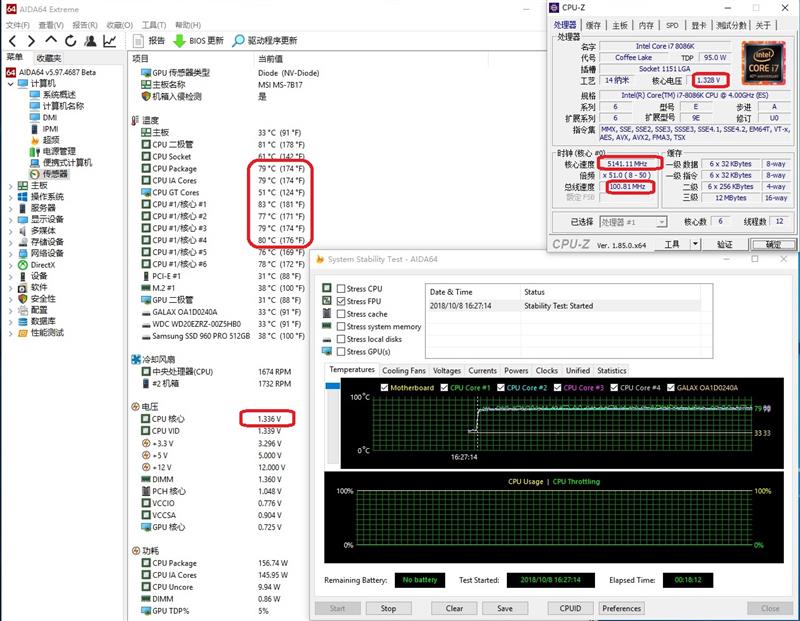Open the graph chart icon in toolbar

click(110, 41)
